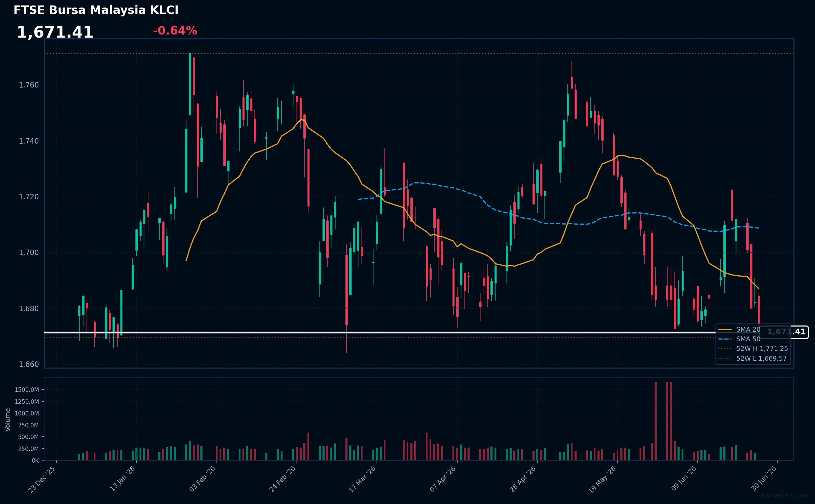Click the SMA 20 label in the legend
The width and height of the screenshot is (815, 504).
pyautogui.click(x=748, y=330)
